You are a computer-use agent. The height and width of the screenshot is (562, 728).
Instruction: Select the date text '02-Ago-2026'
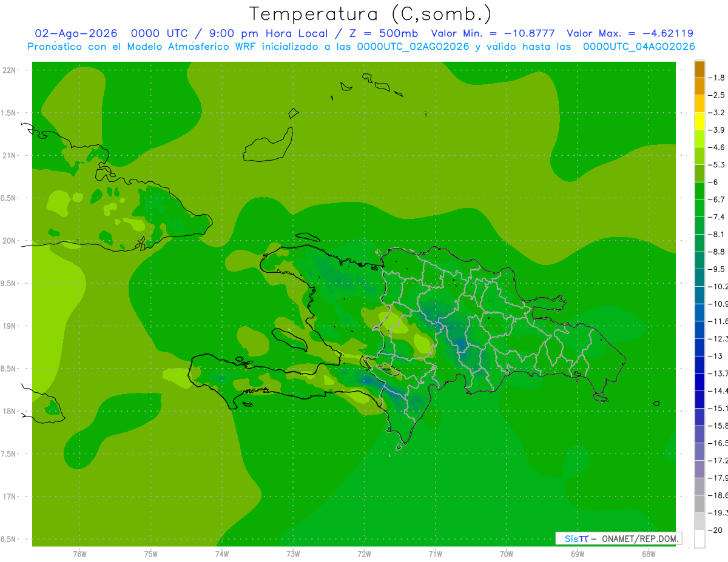tap(76, 34)
